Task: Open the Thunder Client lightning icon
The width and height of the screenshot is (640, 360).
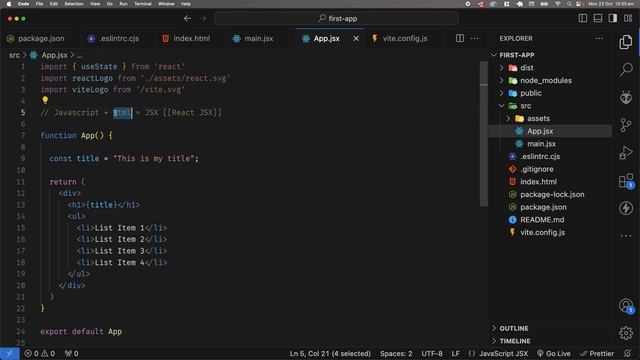Action: 626,208
